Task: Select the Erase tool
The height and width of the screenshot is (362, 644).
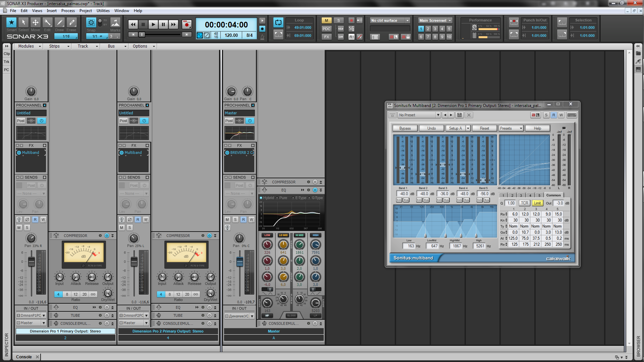Action: pos(71,23)
